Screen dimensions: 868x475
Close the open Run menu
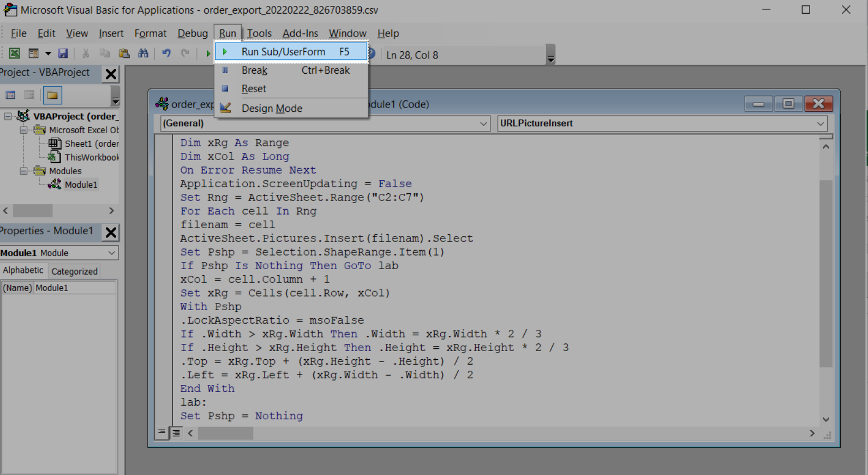[x=228, y=33]
